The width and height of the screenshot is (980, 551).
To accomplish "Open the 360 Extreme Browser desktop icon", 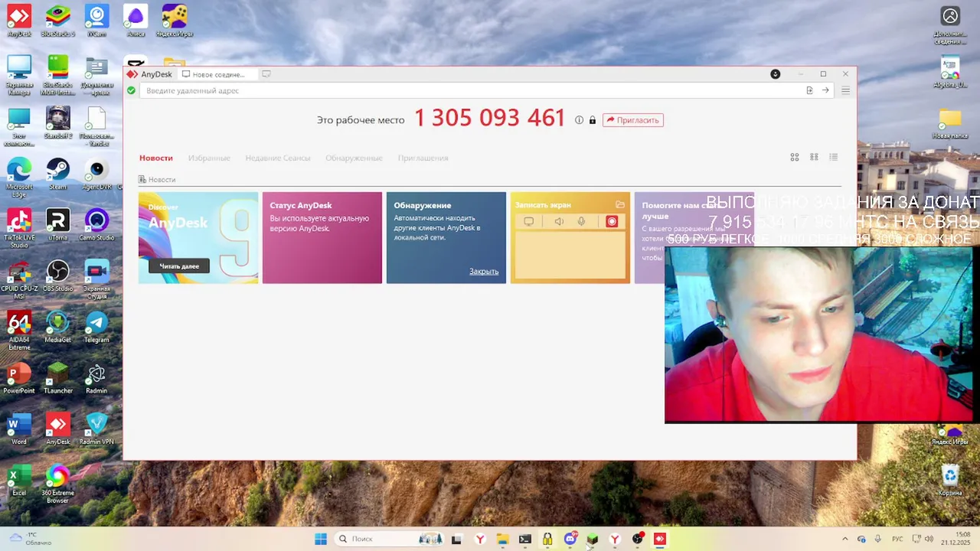I will [58, 483].
